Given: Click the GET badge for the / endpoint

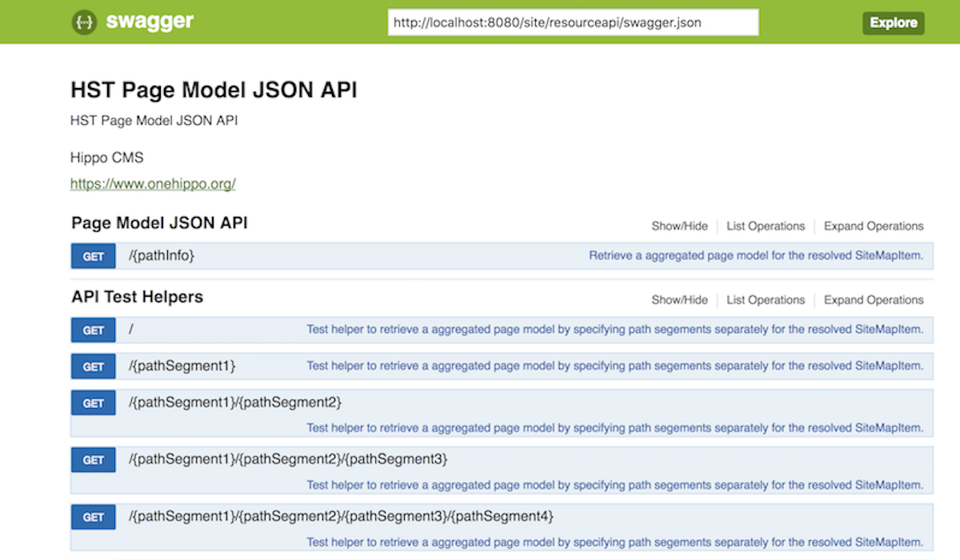Looking at the screenshot, I should pos(94,330).
